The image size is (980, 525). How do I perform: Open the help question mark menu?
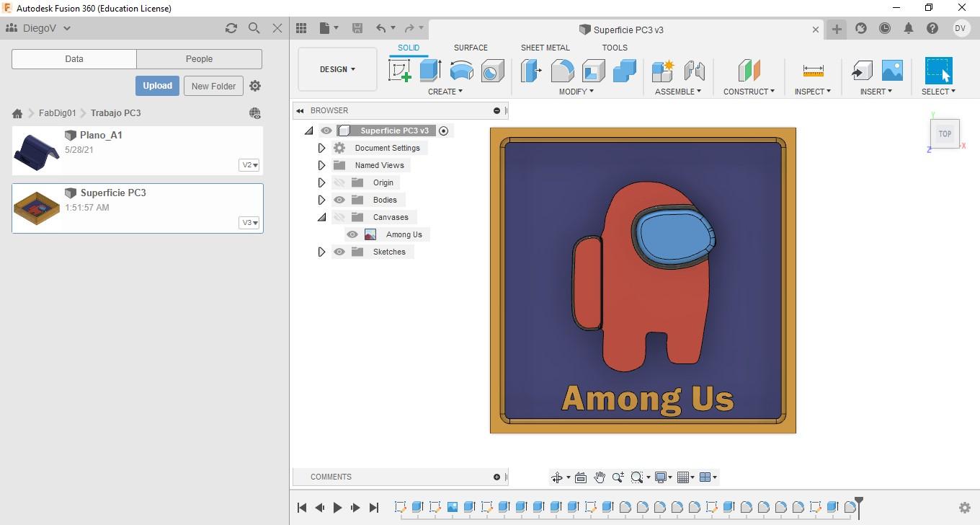[932, 28]
